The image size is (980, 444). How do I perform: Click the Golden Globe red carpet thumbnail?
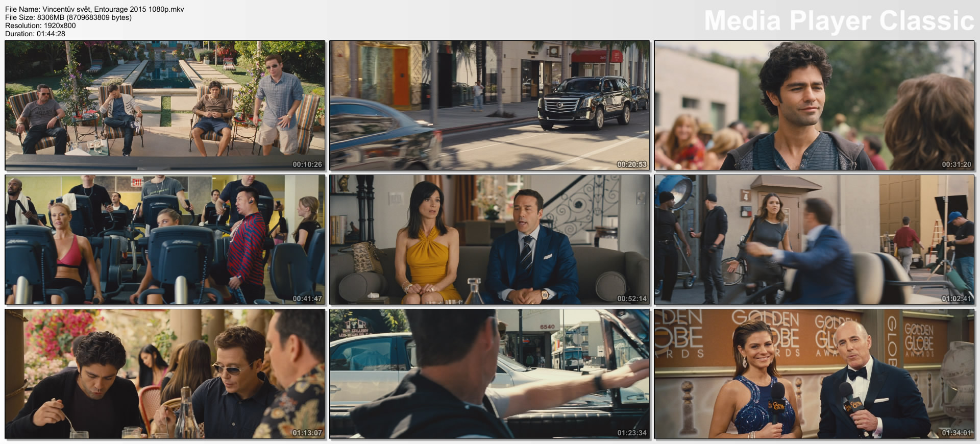point(814,374)
